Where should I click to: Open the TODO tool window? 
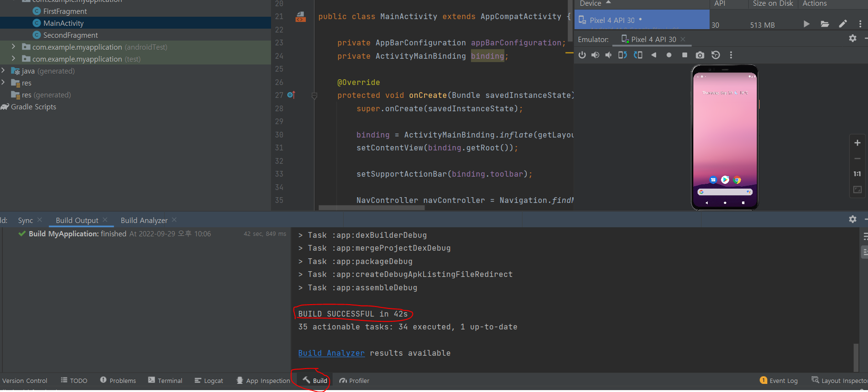point(74,381)
